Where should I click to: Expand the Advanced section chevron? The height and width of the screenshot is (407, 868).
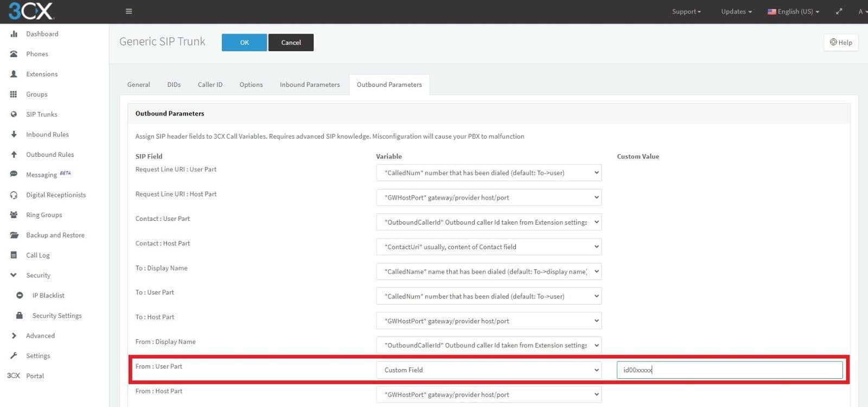click(14, 335)
